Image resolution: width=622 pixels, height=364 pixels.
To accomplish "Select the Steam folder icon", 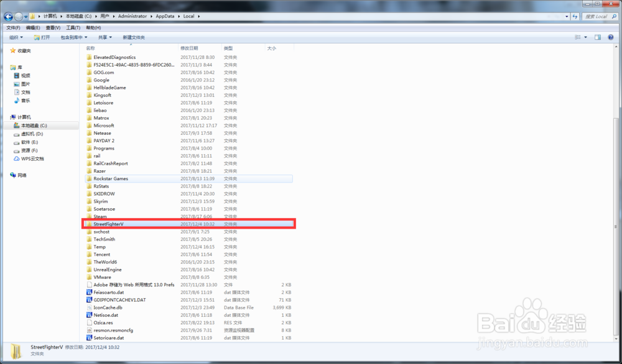I will tap(89, 217).
